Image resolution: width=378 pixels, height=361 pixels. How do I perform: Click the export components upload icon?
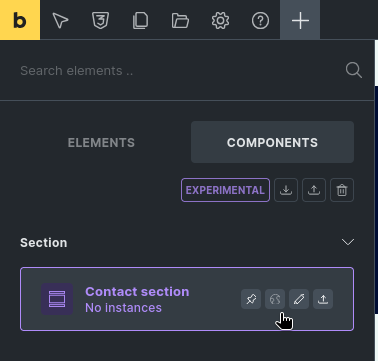point(314,190)
